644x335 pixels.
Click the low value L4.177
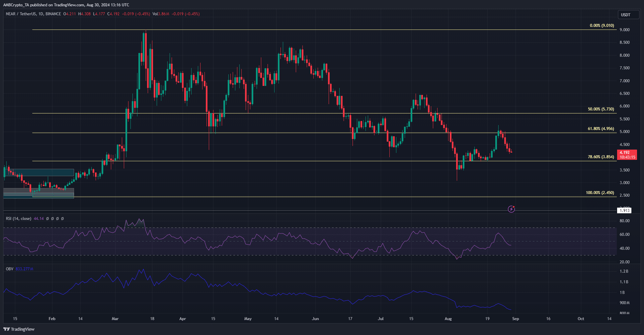(x=99, y=14)
